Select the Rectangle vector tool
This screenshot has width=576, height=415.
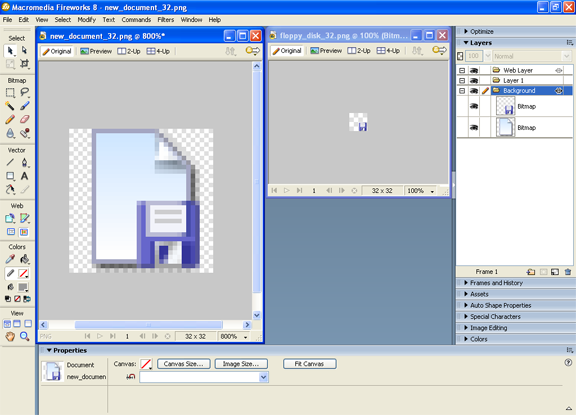point(10,176)
